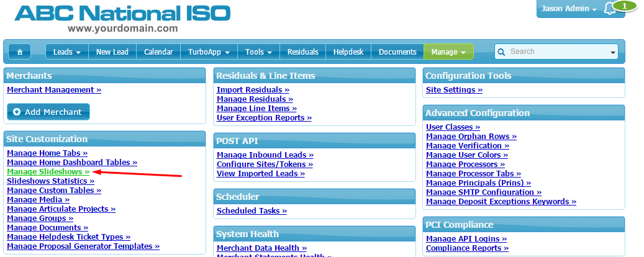Click the search magnifier icon

click(x=502, y=52)
